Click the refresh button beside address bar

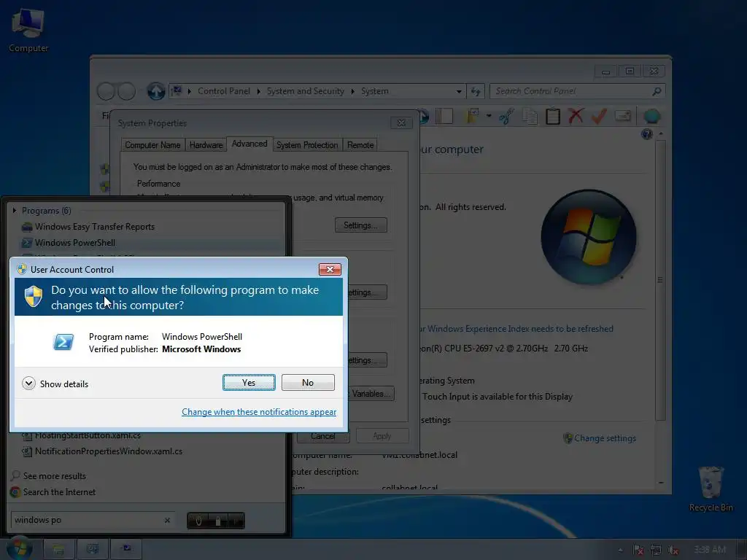(476, 91)
